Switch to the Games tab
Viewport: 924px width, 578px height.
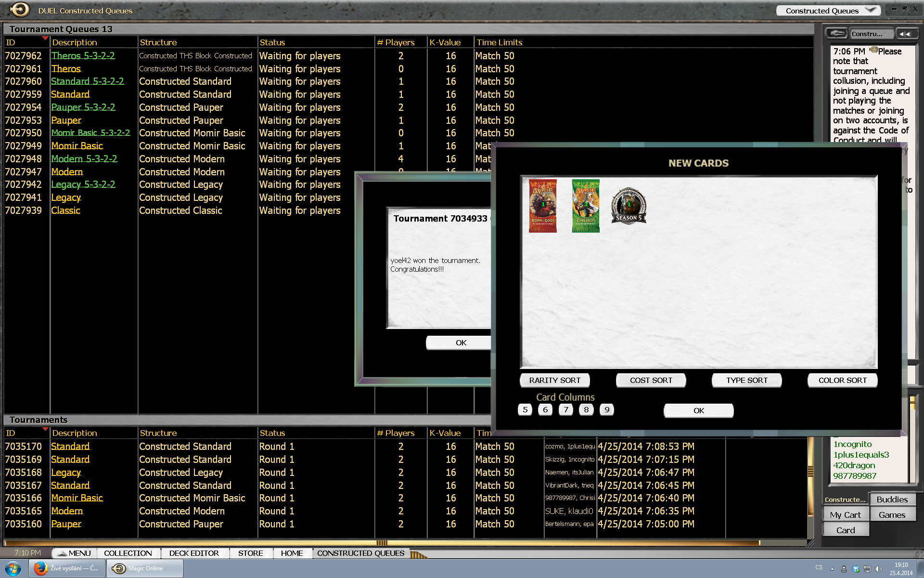coord(892,515)
